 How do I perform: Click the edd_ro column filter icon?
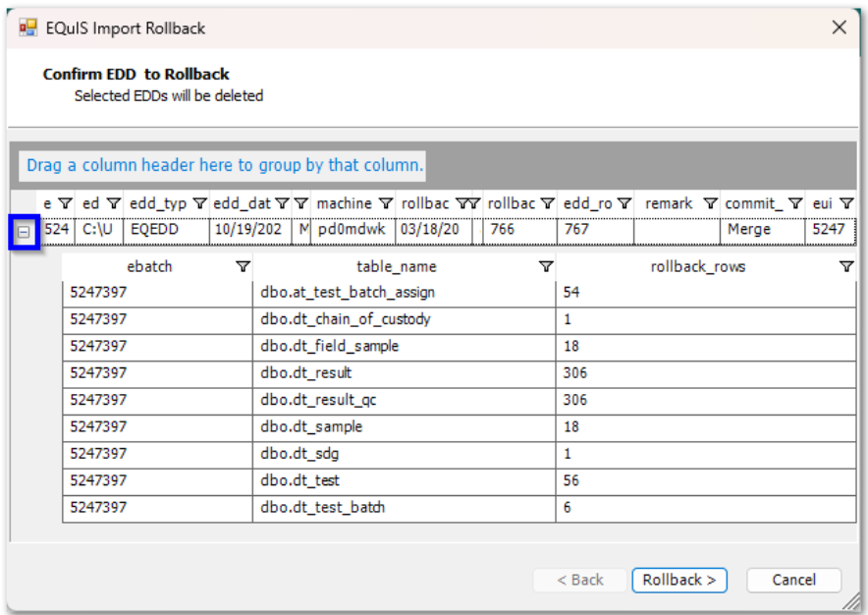624,203
